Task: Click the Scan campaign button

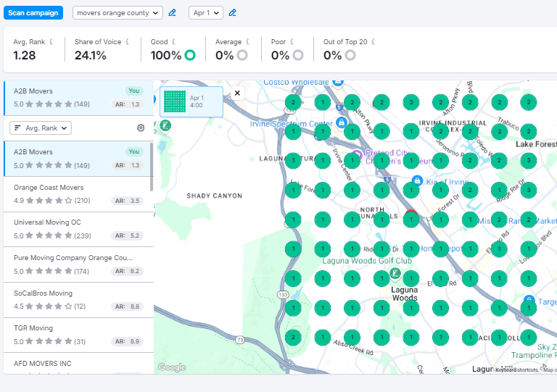Action: pyautogui.click(x=33, y=13)
